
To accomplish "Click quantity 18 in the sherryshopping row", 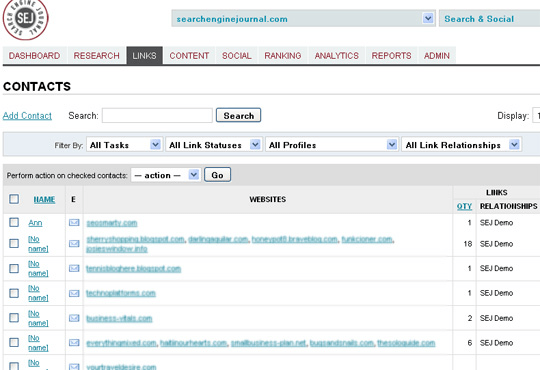I will [467, 244].
